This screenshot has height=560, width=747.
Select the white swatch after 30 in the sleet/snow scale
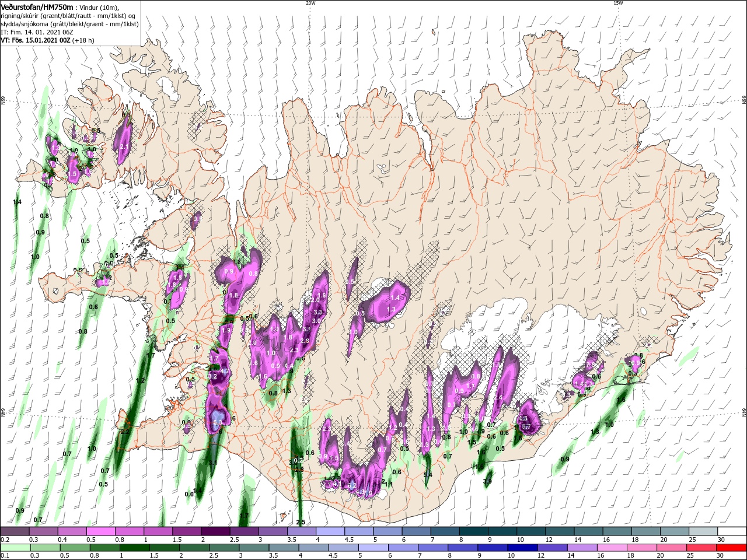[x=731, y=531]
